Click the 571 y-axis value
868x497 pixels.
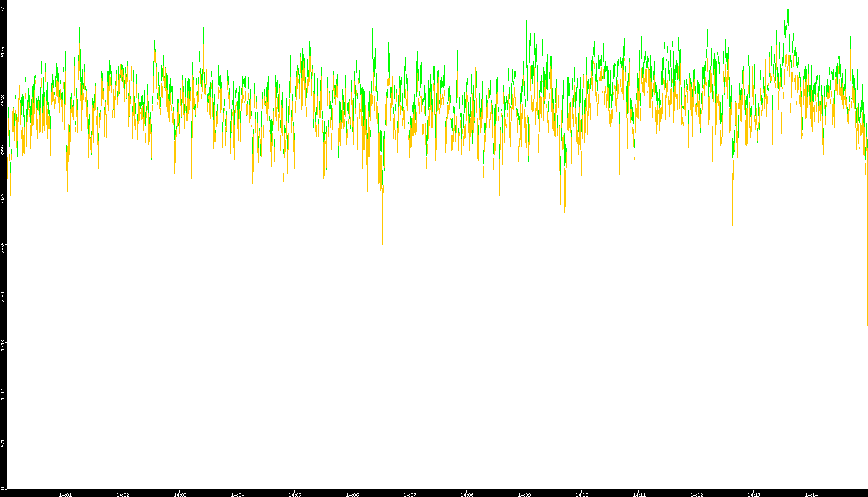[x=3, y=443]
